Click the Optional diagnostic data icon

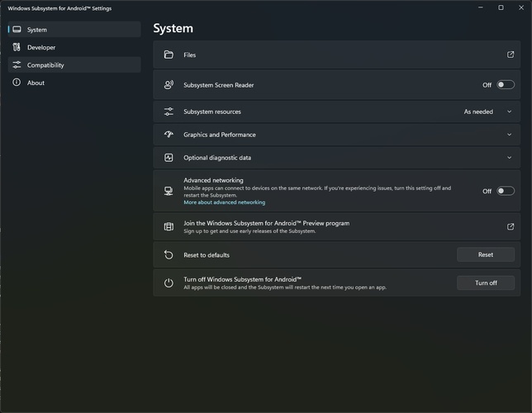click(x=169, y=158)
